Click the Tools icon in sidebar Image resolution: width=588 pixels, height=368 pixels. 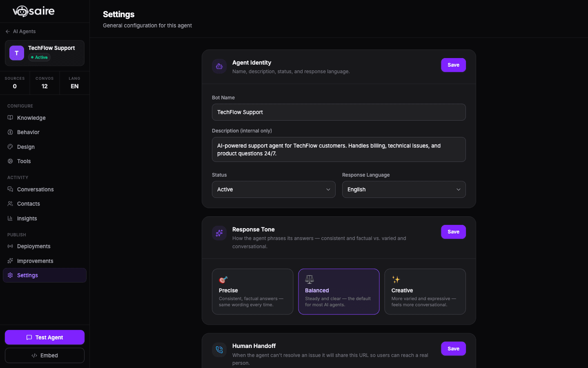(x=10, y=161)
